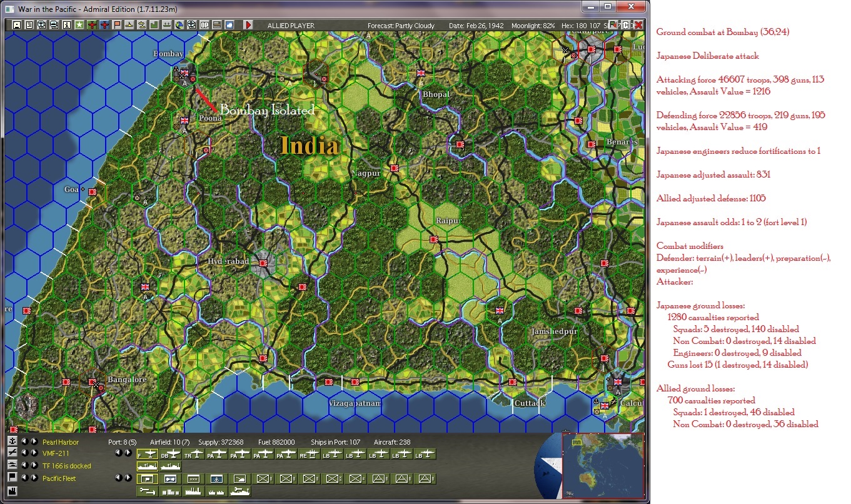The image size is (851, 504).
Task: Toggle the red aircraft on green icon
Action: [92, 25]
